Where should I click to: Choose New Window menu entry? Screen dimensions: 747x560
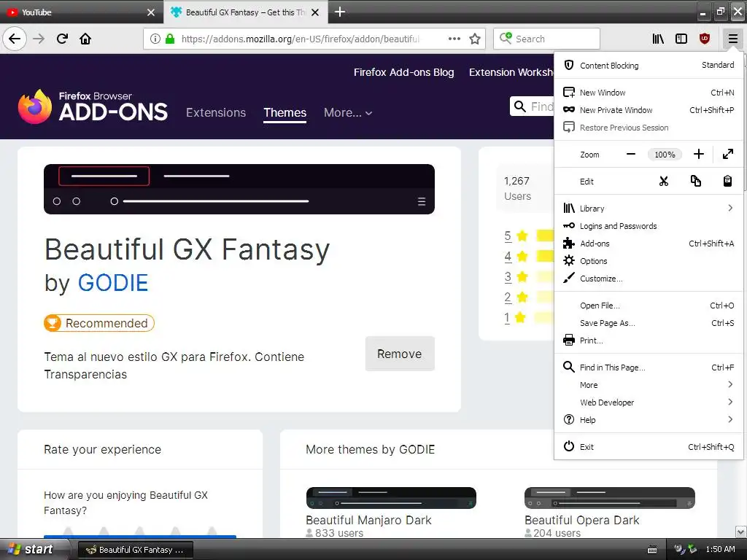pos(649,93)
